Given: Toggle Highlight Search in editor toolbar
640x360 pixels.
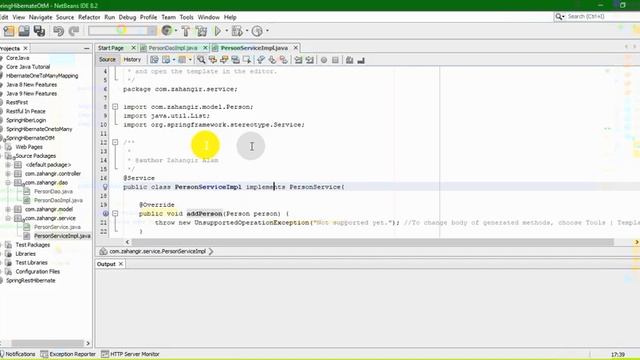Looking at the screenshot, I should coord(236,60).
